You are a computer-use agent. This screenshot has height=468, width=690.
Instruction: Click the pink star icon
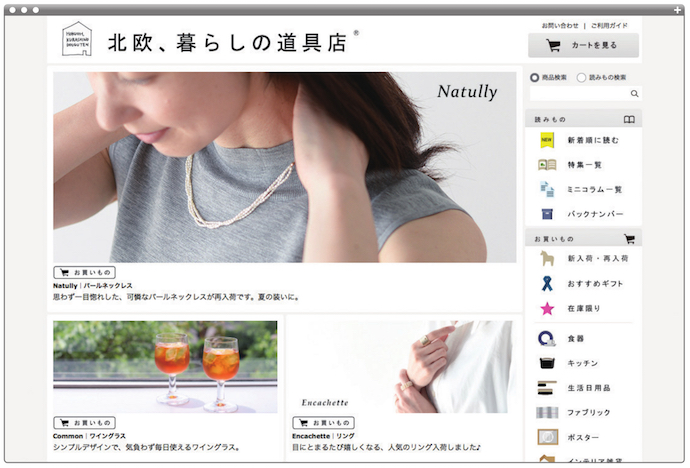pos(547,308)
